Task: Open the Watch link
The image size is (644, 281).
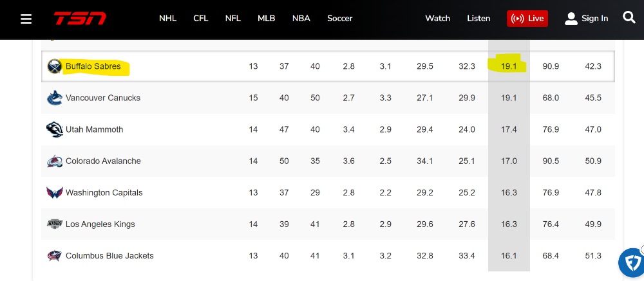Action: coord(437,19)
